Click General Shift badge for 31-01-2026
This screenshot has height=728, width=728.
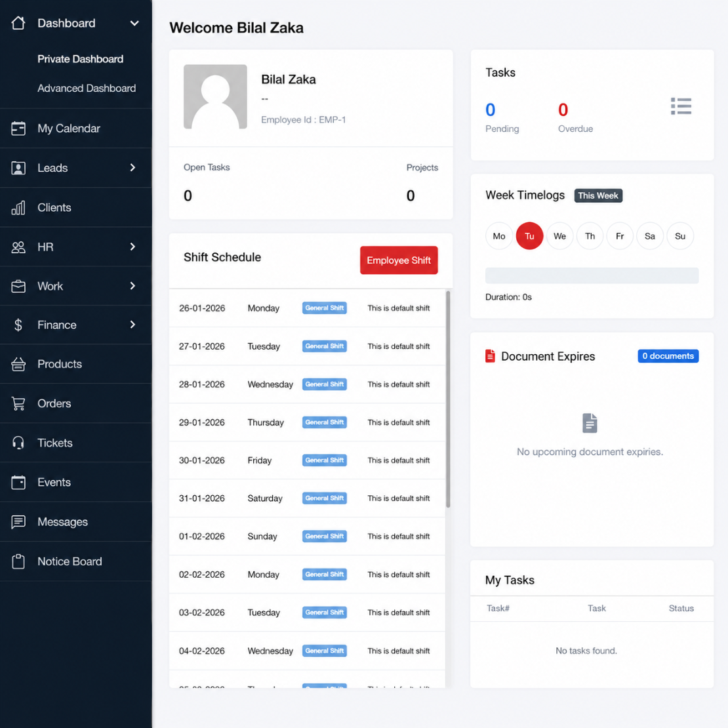(x=325, y=498)
